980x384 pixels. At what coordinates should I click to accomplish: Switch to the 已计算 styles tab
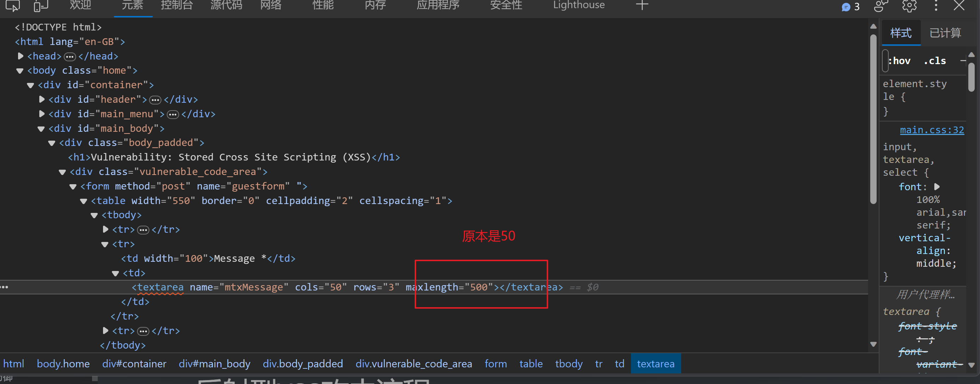[945, 33]
